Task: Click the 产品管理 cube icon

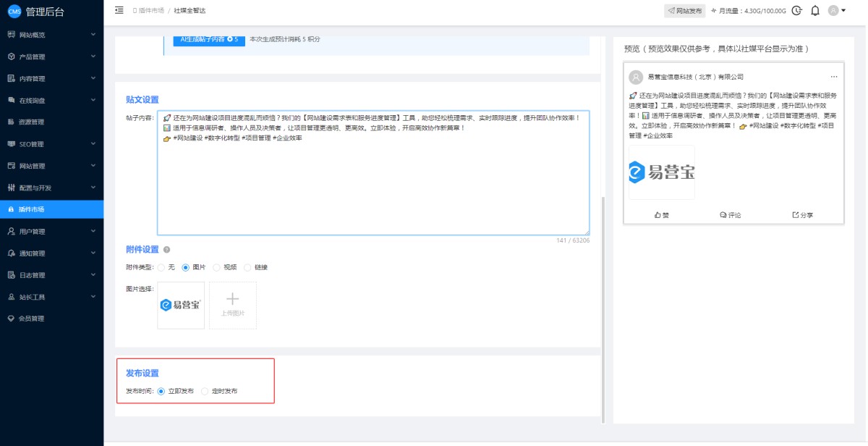Action: click(x=12, y=56)
